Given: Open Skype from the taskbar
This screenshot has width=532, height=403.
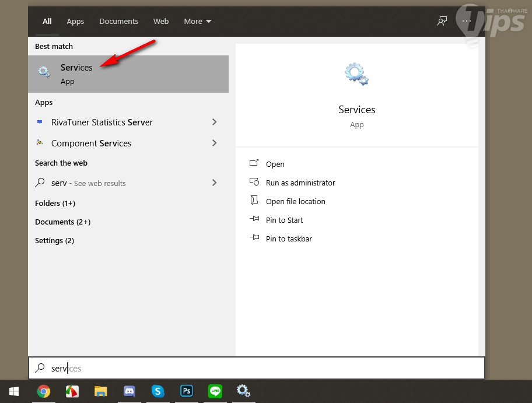Looking at the screenshot, I should (158, 391).
